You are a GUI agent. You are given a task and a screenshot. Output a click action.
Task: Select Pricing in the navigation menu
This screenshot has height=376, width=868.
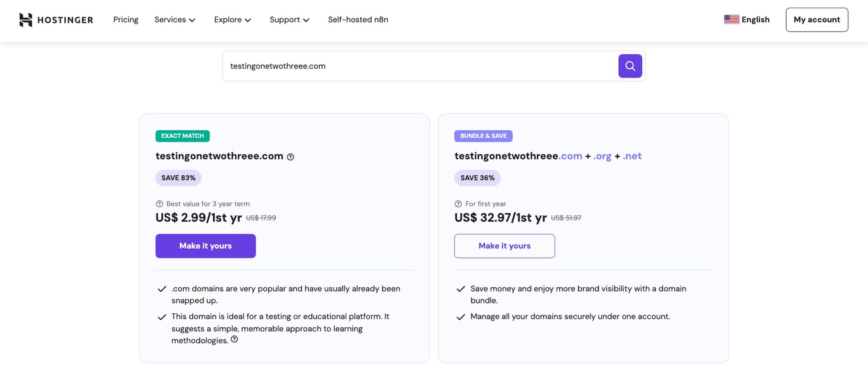pos(125,20)
